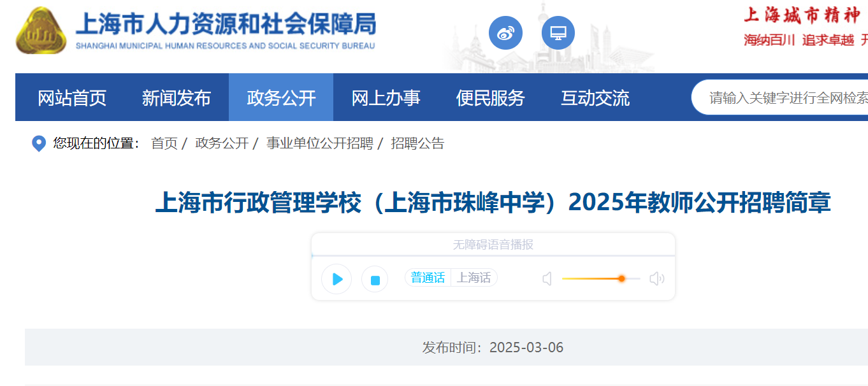868x386 pixels.
Task: Go to 事业单位公开招聘 breadcrumb link
Action: point(319,143)
